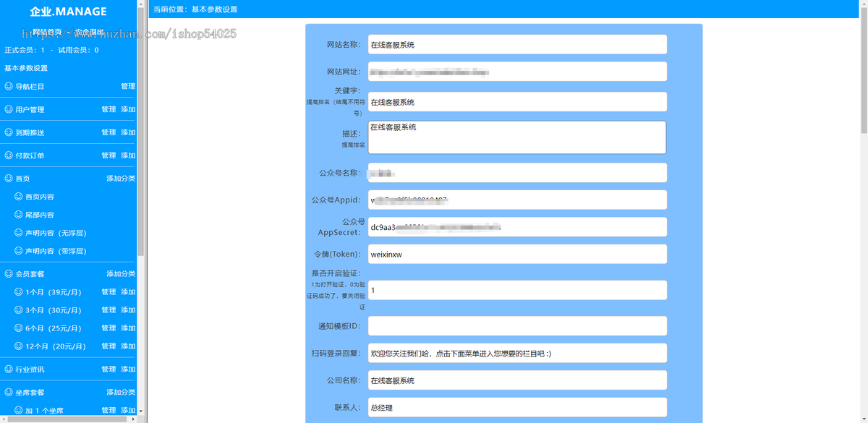Open 基本参数设置 in the sidebar
This screenshot has width=868, height=423.
tap(26, 68)
